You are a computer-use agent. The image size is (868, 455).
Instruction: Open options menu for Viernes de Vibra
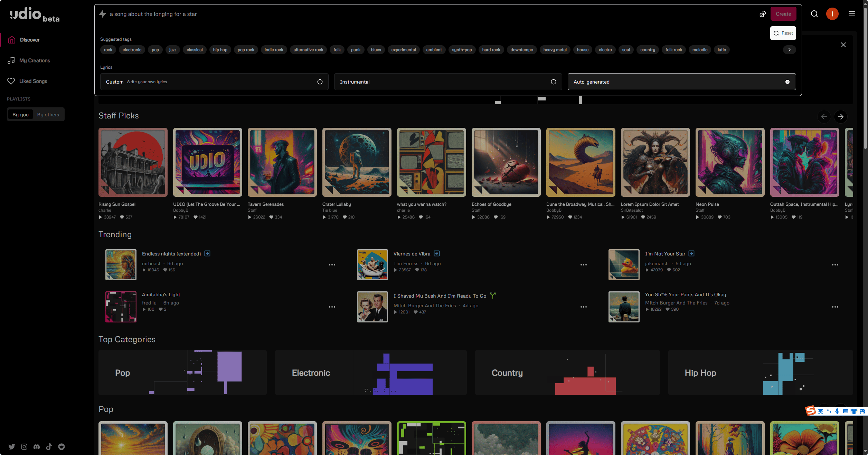click(584, 265)
